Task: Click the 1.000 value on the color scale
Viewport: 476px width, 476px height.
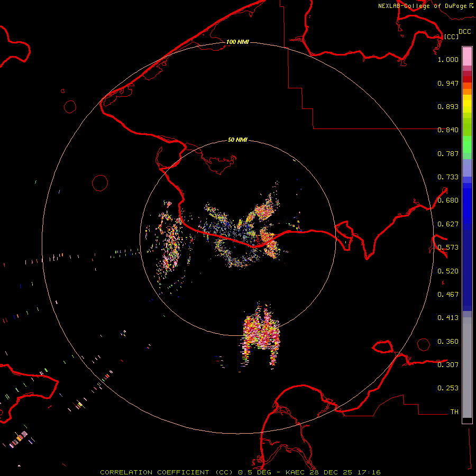Action: (448, 59)
